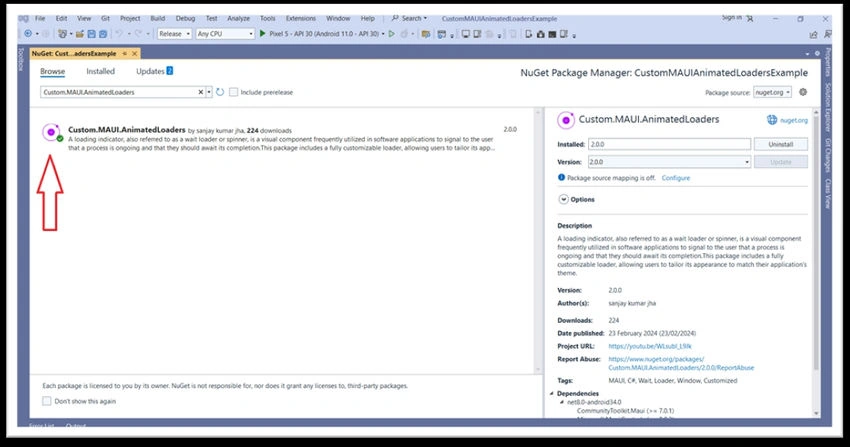Screen dimensions: 850x447
Task: Open the View menu
Action: (84, 18)
